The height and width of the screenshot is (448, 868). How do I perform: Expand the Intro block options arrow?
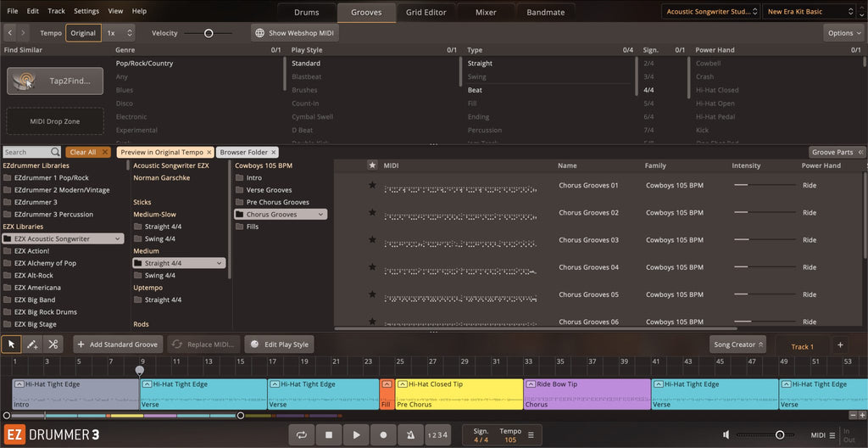coord(19,384)
